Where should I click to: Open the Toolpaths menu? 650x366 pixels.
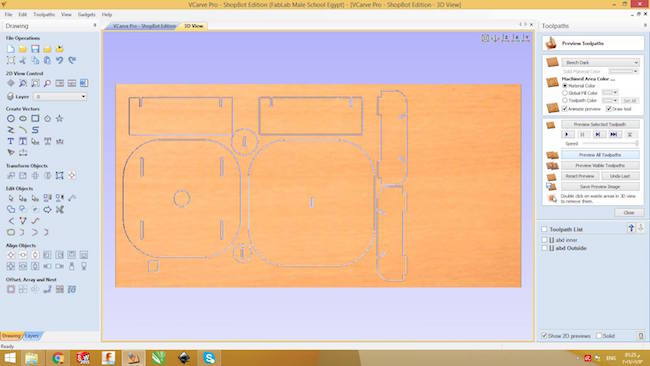[x=44, y=15]
